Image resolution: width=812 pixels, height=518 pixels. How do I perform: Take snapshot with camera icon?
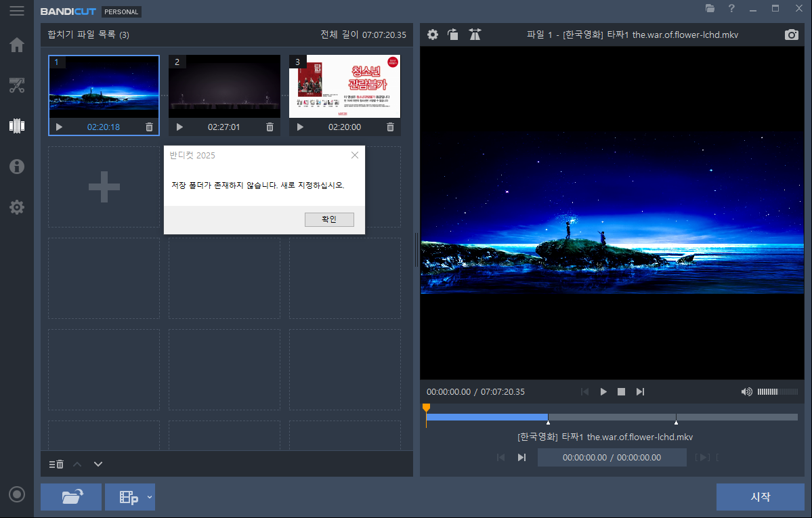[791, 35]
